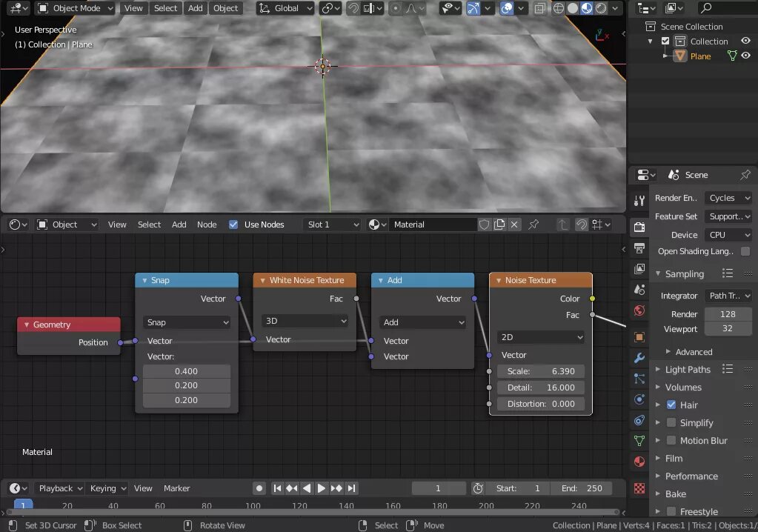The width and height of the screenshot is (758, 532).
Task: Select the Physics properties tab
Action: 639,399
